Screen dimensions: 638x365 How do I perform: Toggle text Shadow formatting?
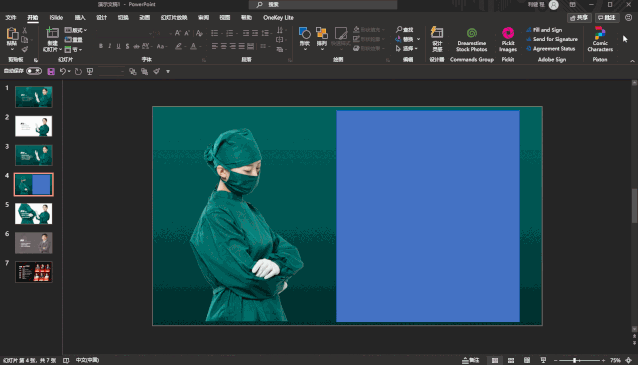pyautogui.click(x=127, y=46)
